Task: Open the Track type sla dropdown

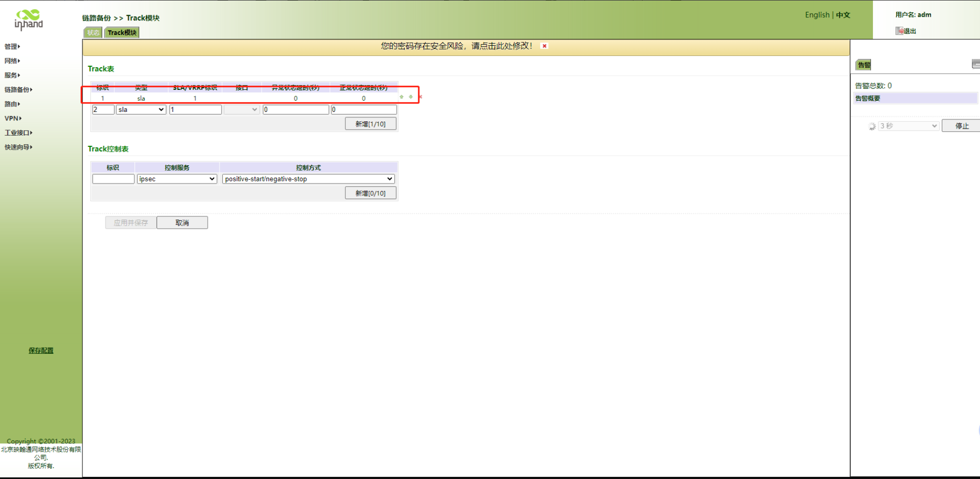Action: tap(141, 110)
